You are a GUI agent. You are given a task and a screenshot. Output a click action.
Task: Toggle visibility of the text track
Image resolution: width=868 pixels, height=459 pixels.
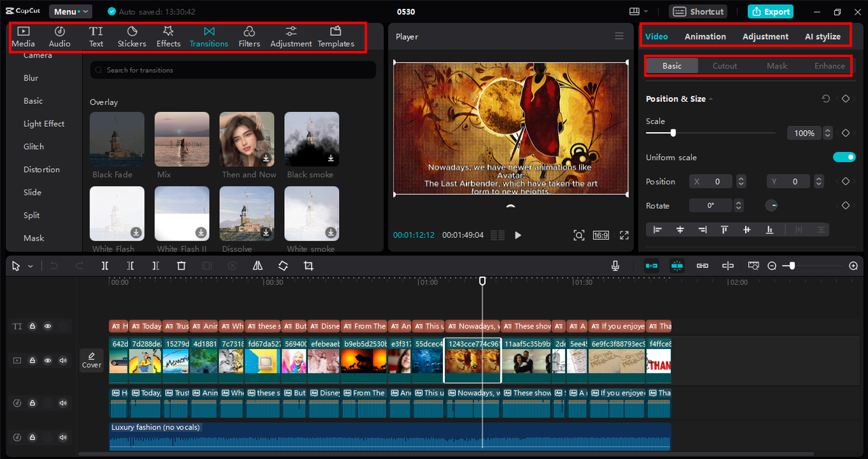coord(47,326)
